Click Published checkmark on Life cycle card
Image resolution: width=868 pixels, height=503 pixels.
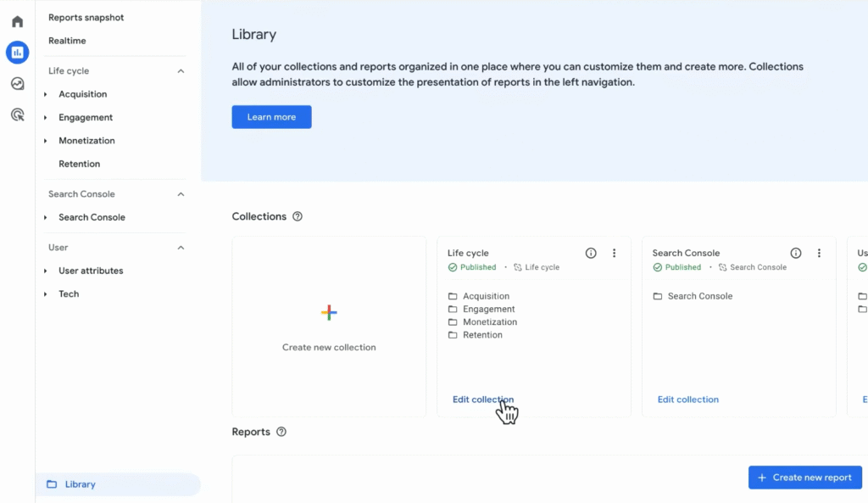[453, 267]
